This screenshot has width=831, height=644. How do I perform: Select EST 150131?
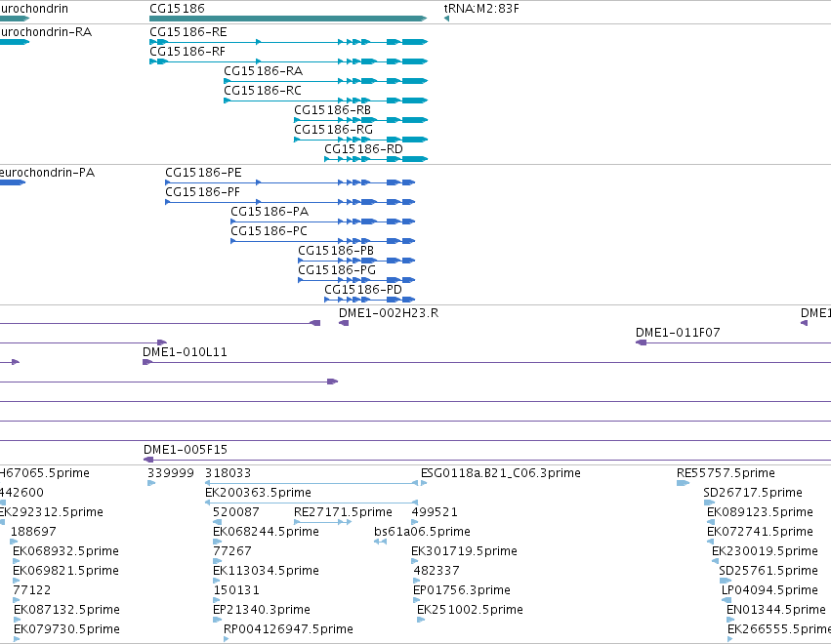pyautogui.click(x=236, y=591)
